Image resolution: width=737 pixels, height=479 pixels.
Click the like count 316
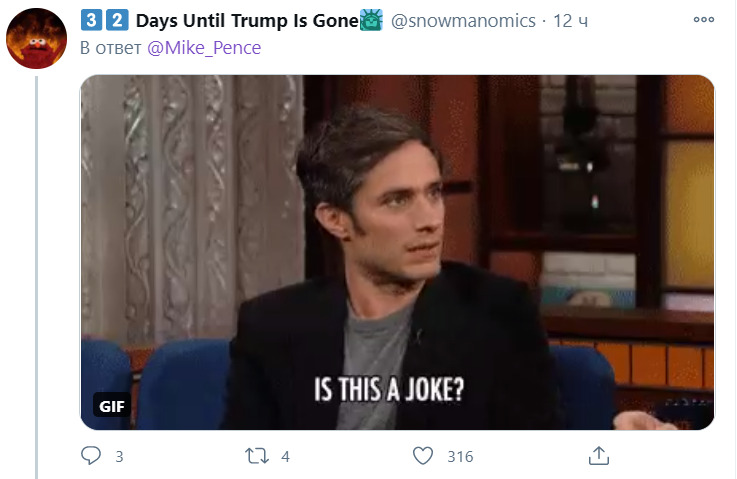[x=459, y=457]
